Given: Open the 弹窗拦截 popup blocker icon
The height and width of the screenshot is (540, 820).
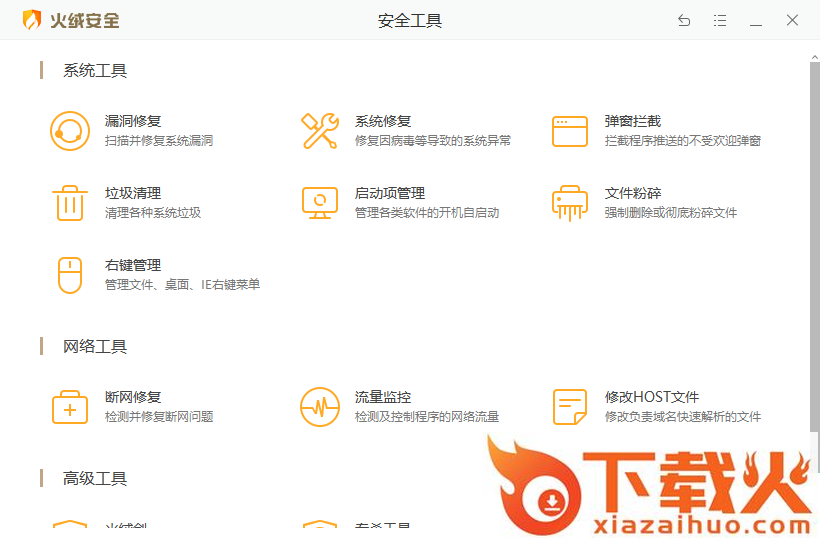Looking at the screenshot, I should pos(570,131).
